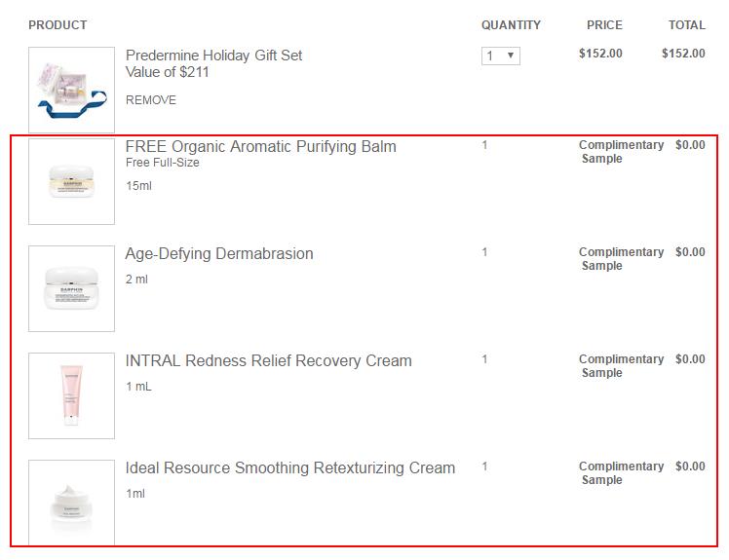
Task: Click the '15ml' size text
Action: point(138,186)
